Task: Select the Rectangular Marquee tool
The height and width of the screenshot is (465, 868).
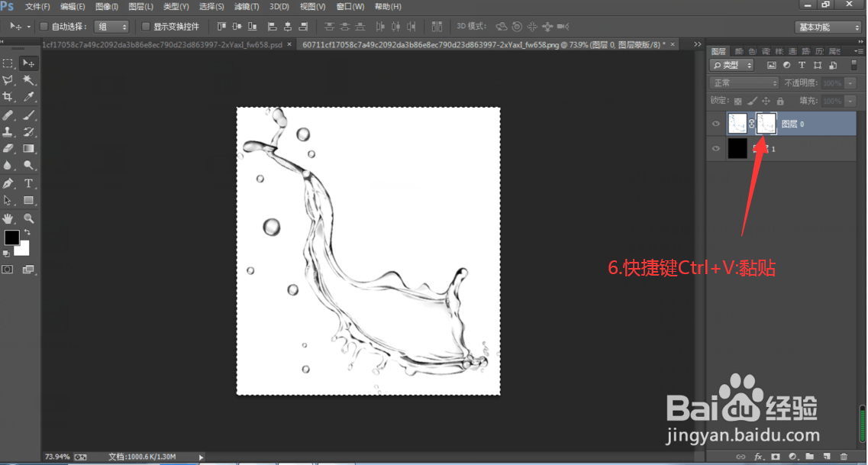Action: (8, 63)
